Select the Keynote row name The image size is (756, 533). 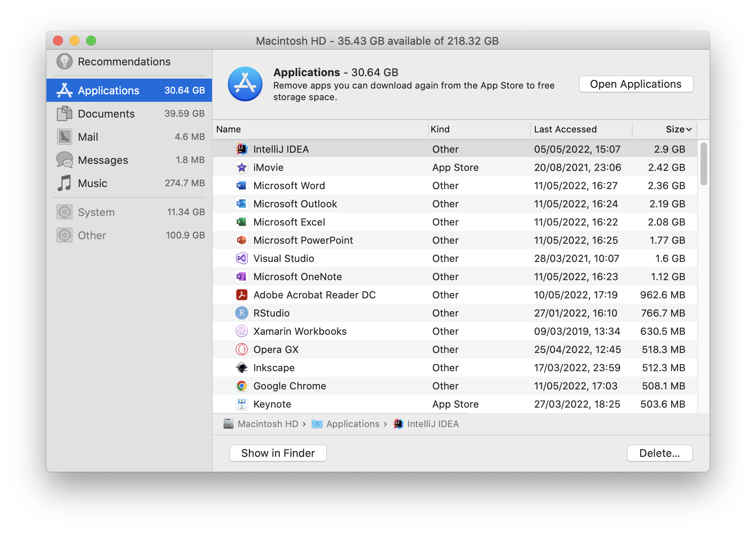272,404
